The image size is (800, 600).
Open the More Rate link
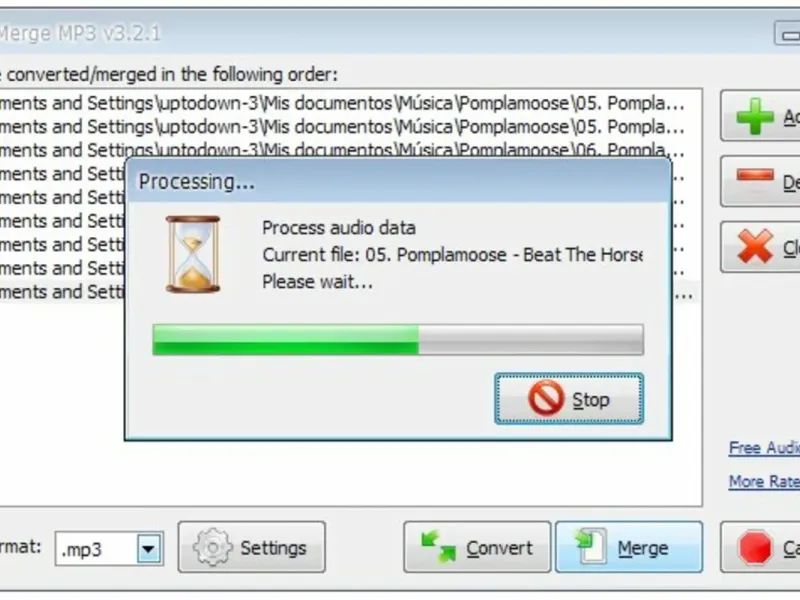point(764,481)
